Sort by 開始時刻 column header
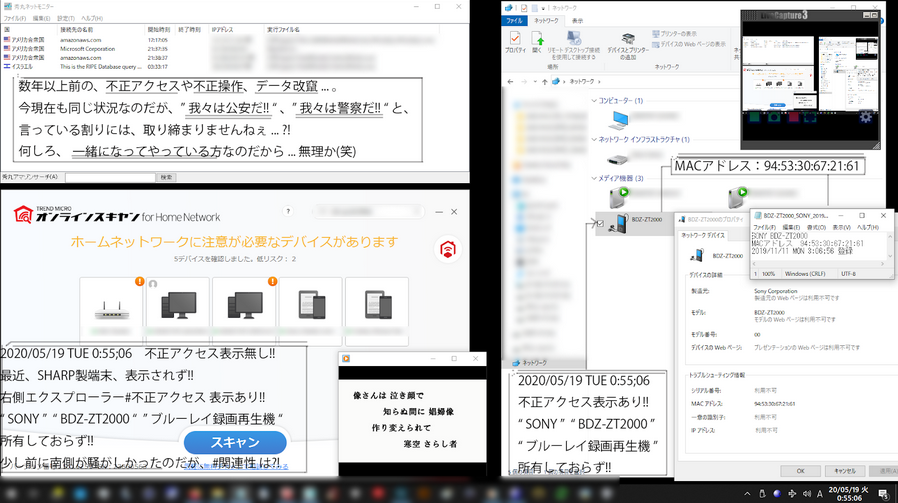 point(159,29)
